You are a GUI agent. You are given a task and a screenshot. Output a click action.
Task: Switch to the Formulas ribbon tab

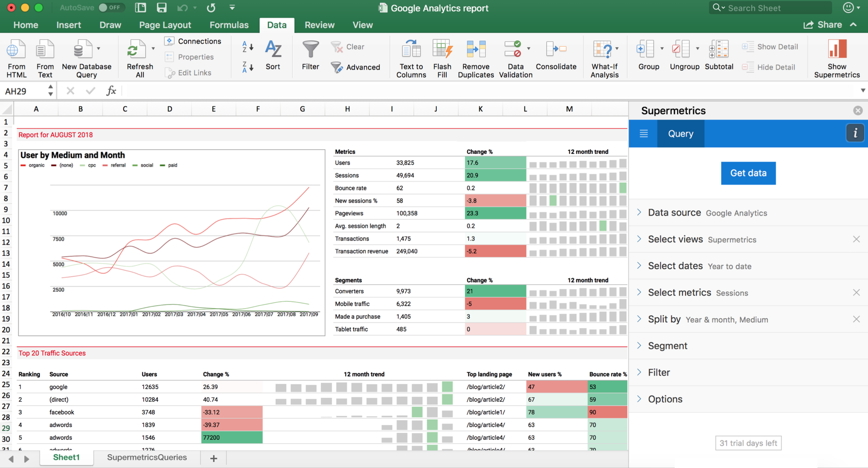click(229, 25)
